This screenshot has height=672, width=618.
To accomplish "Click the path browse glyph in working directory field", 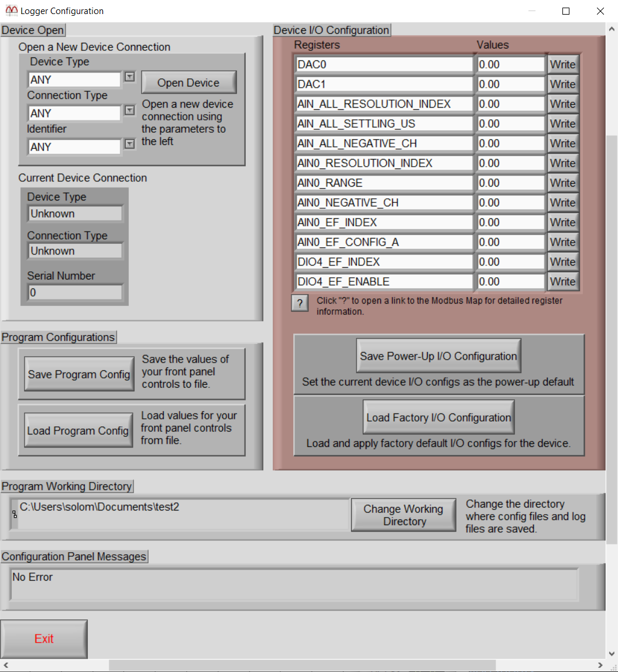I will coord(15,514).
